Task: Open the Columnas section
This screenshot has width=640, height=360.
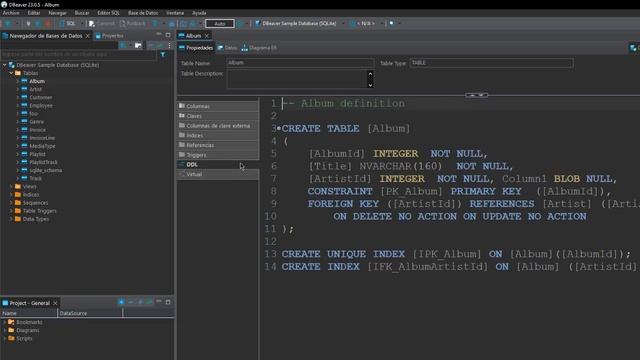Action: tap(218, 106)
